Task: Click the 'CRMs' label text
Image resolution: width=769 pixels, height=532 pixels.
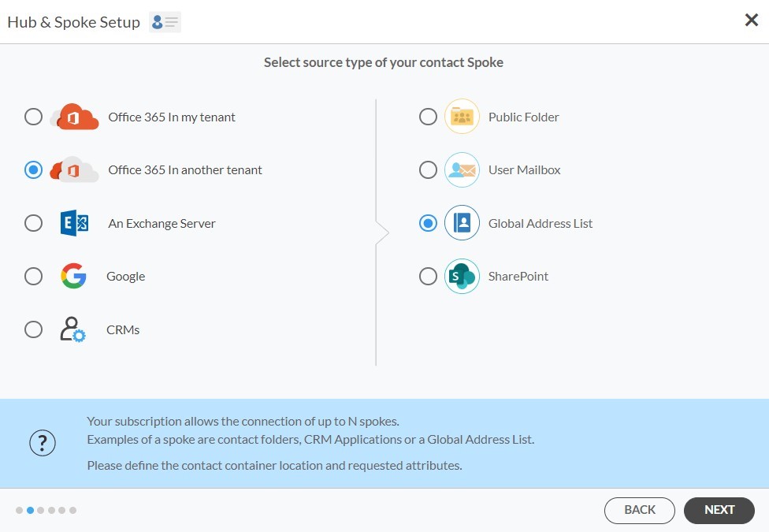Action: (123, 329)
